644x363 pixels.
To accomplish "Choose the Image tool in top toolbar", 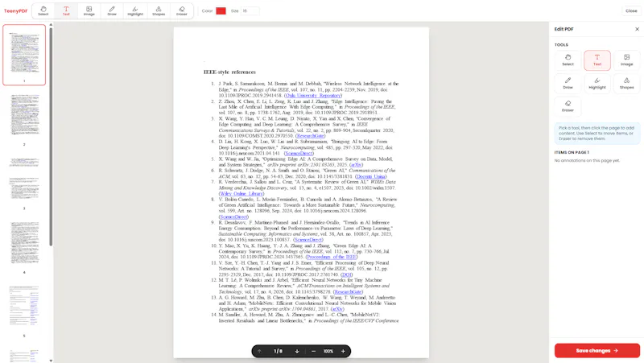I will pos(89,11).
